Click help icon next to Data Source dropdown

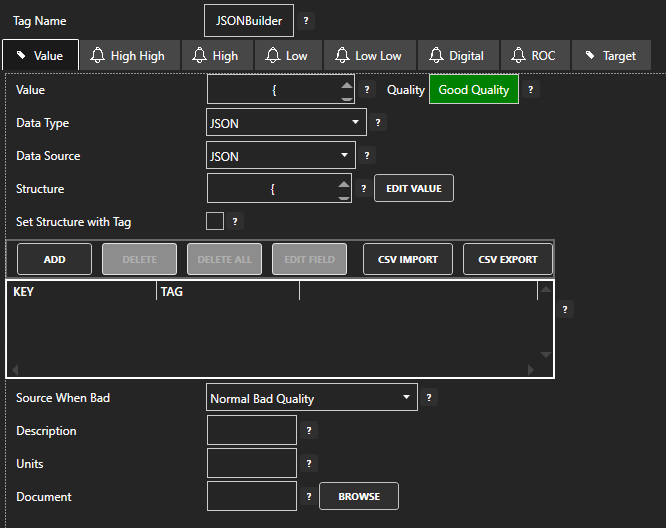pyautogui.click(x=367, y=156)
